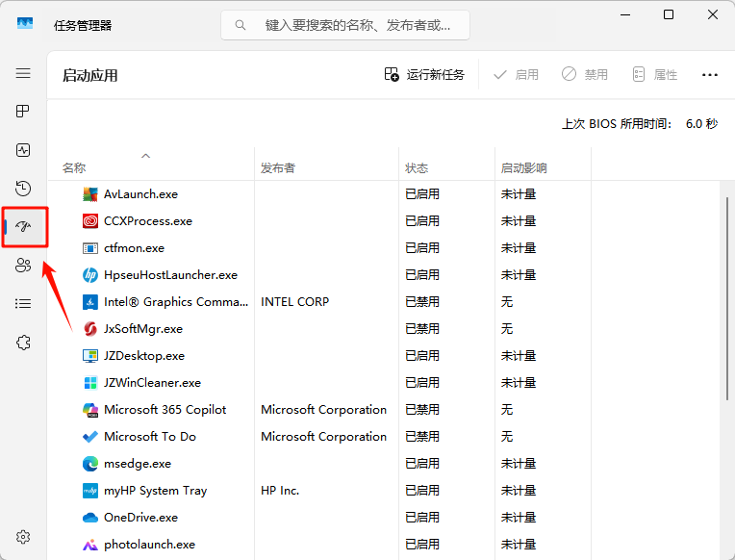Viewport: 735px width, 560px height.
Task: Click the Intel Graphics Command icon
Action: click(90, 302)
